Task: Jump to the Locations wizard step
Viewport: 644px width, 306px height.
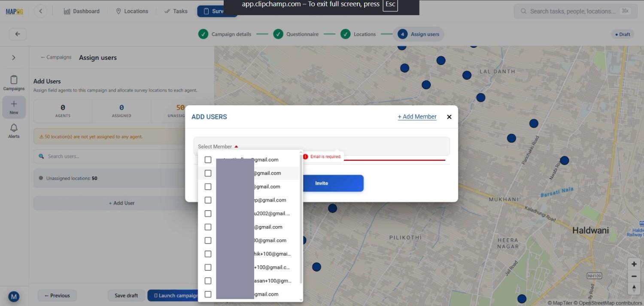Action: (x=358, y=34)
